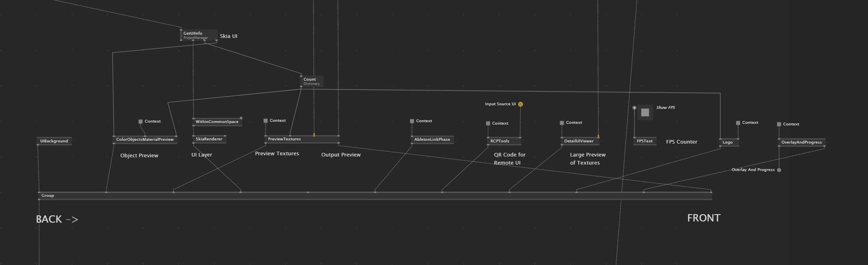Viewport: 868px width, 265px height.
Task: Select the Logo node
Action: coord(728,142)
